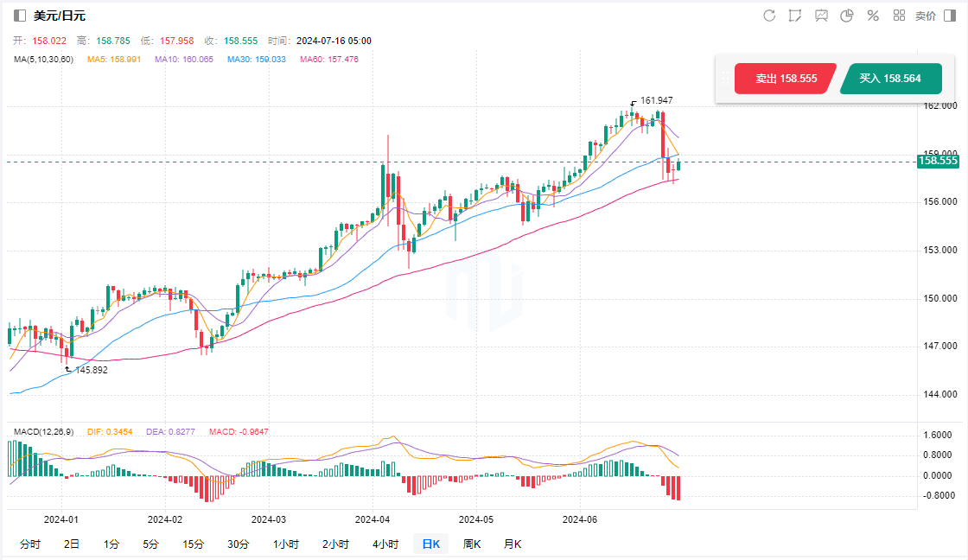Switch to the 周K timeframe tab
The height and width of the screenshot is (560, 968).
pyautogui.click(x=472, y=544)
